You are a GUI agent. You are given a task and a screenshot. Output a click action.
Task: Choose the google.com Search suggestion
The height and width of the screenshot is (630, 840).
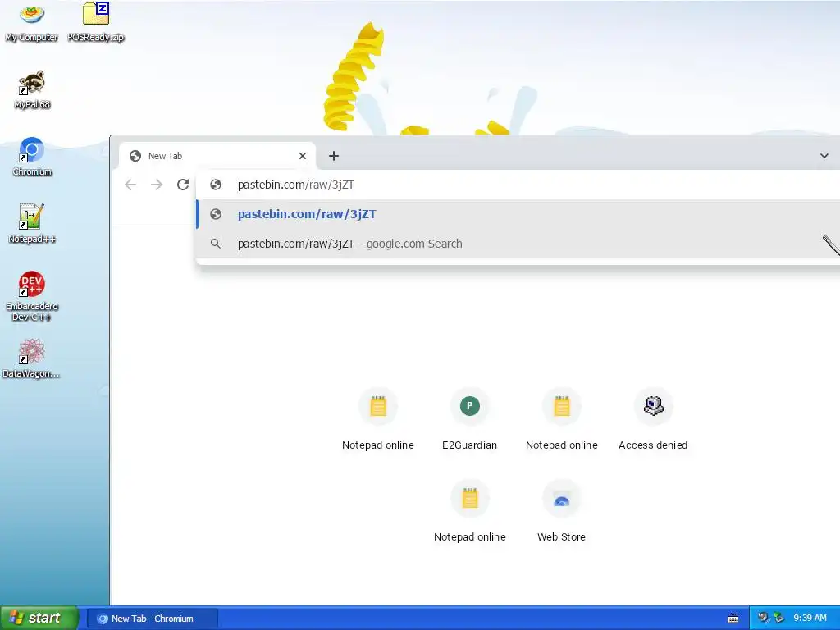click(518, 244)
